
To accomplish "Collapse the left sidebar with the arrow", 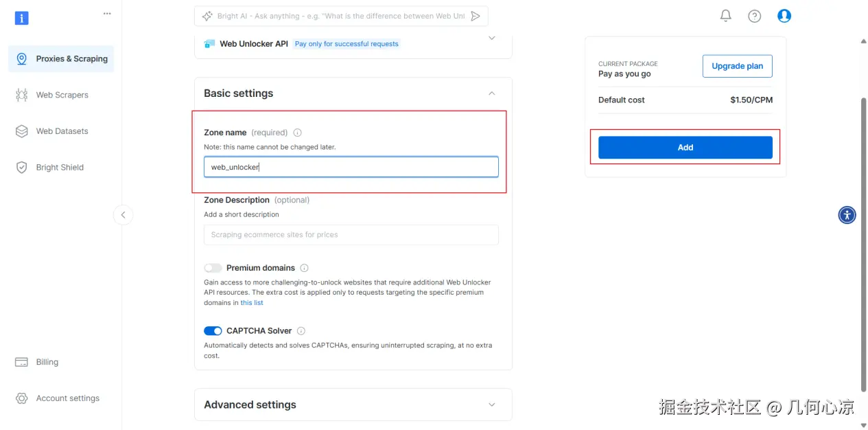I will pos(123,215).
